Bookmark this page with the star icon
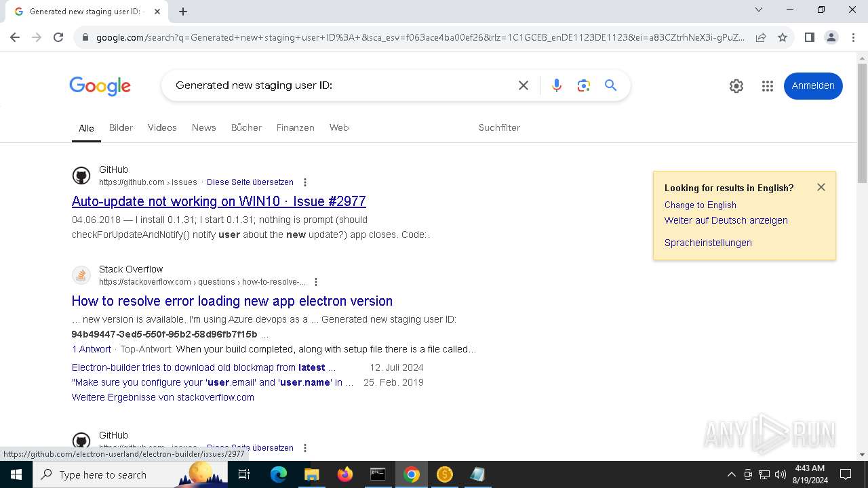Screen dimensions: 868x488 [x=783, y=37]
